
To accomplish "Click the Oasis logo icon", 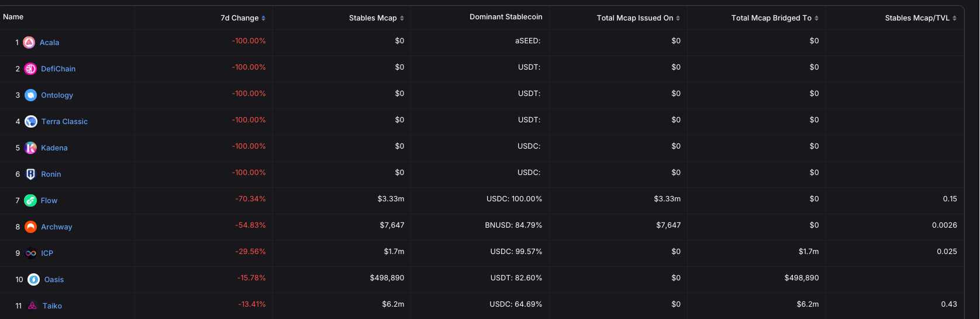I will 34,280.
